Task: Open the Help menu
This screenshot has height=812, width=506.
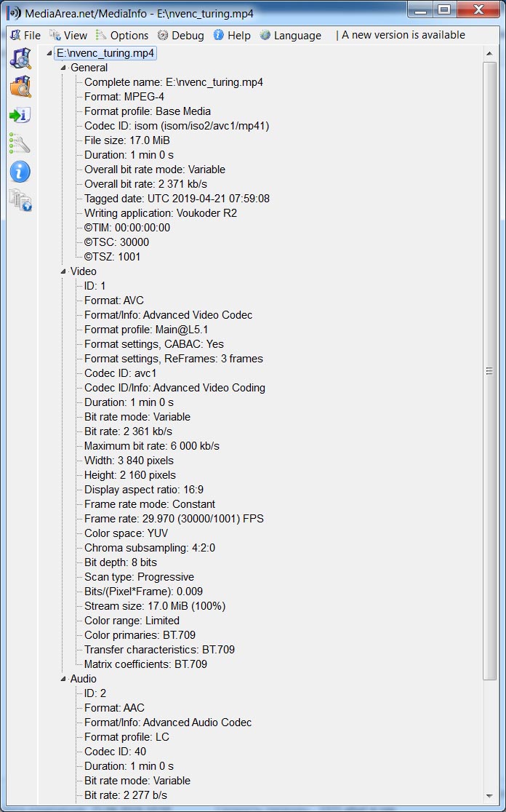Action: [232, 35]
